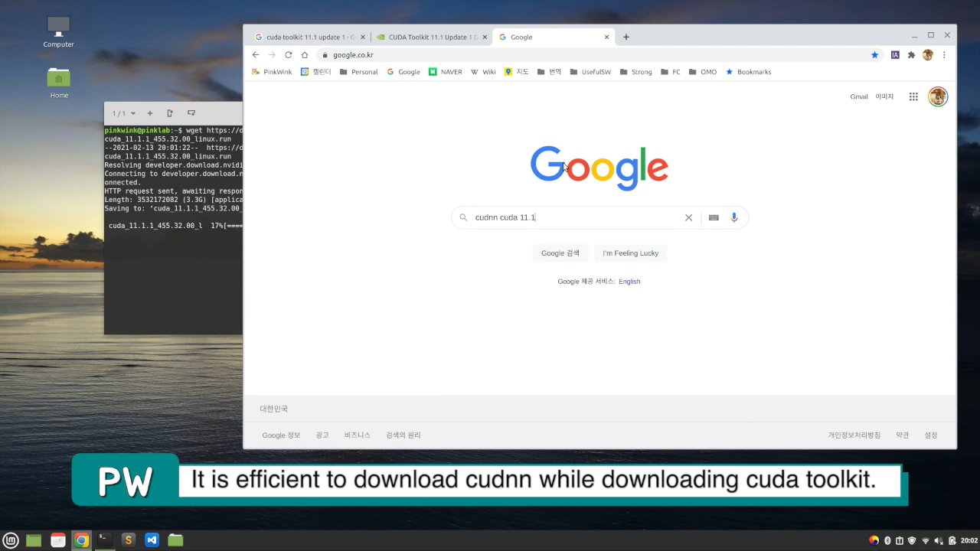Viewport: 980px width, 551px height.
Task: Click the Google logo
Action: (599, 168)
